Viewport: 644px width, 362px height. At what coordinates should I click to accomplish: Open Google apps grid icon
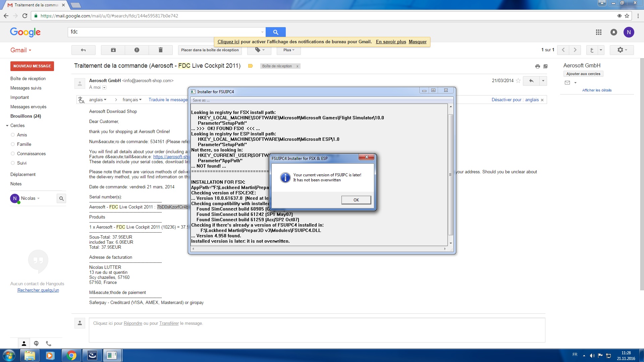(x=598, y=32)
